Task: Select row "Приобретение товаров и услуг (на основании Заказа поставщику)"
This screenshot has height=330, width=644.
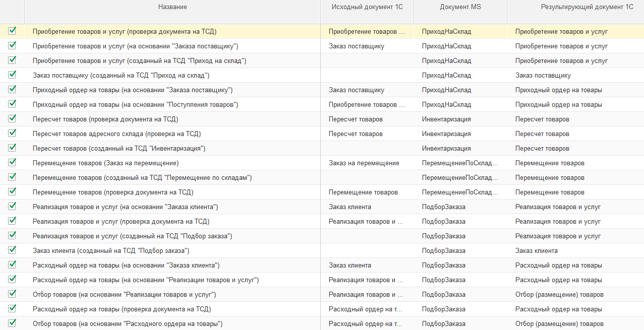Action: (x=135, y=46)
